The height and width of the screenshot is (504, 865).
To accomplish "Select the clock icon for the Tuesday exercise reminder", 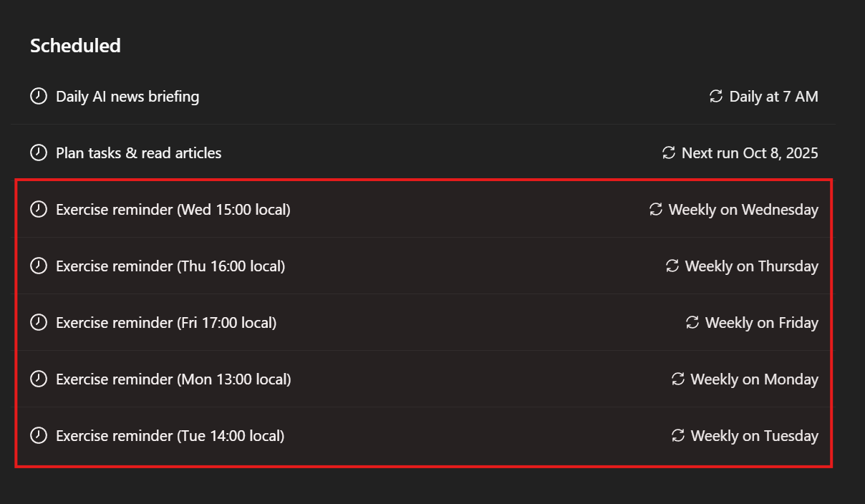I will point(39,435).
